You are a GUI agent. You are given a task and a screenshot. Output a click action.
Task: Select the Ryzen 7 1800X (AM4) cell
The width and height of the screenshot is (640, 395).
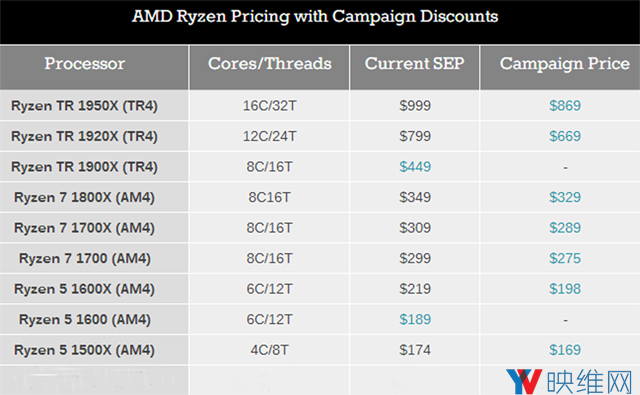click(x=84, y=198)
